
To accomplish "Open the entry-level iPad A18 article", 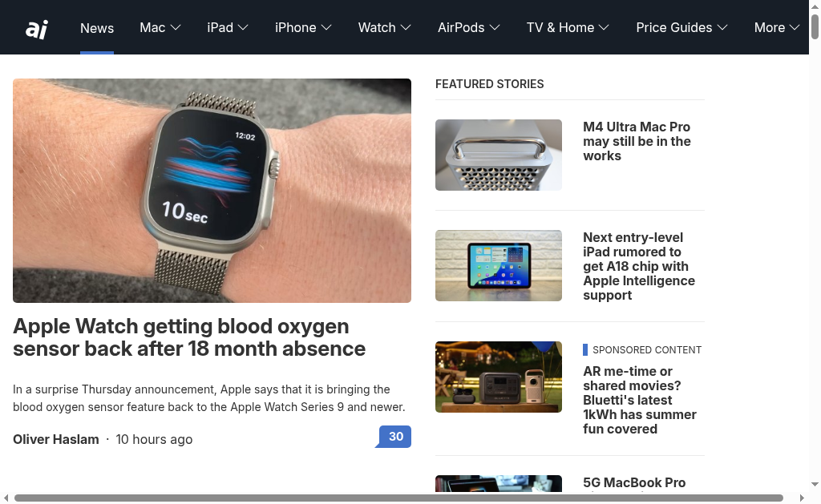I will (639, 266).
